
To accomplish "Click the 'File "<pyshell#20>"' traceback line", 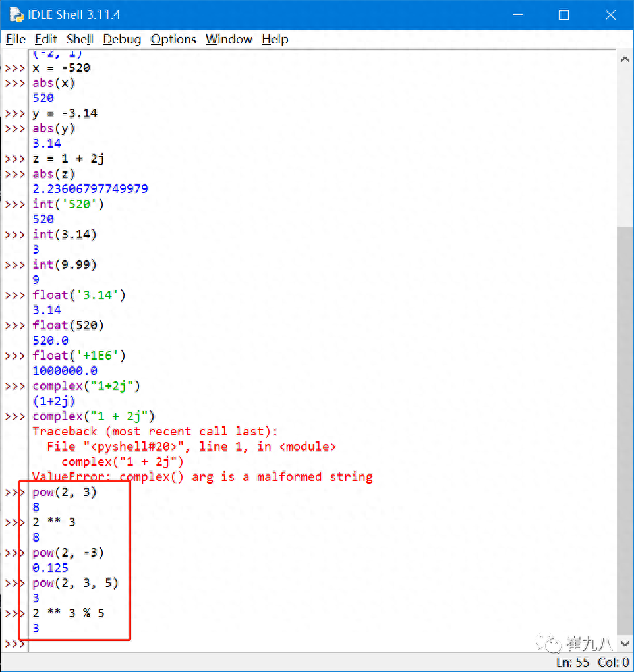I will pos(191,447).
